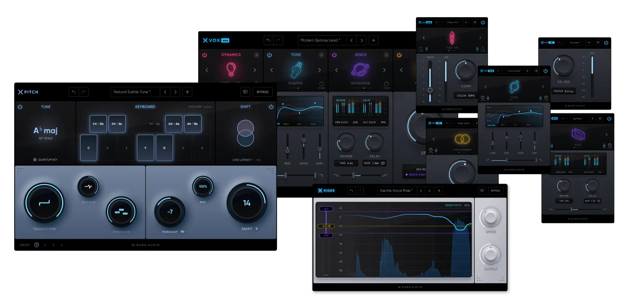Go to next preset in Rider plugin

point(429,191)
